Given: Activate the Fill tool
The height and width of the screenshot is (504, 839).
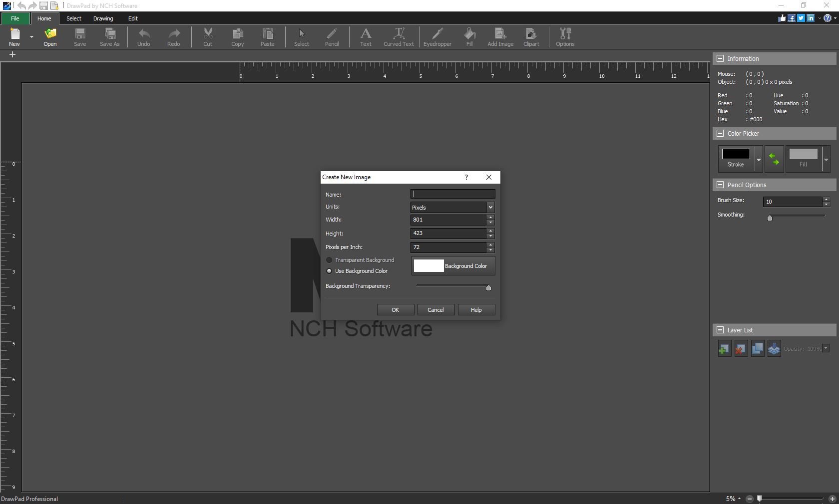Looking at the screenshot, I should [x=469, y=37].
